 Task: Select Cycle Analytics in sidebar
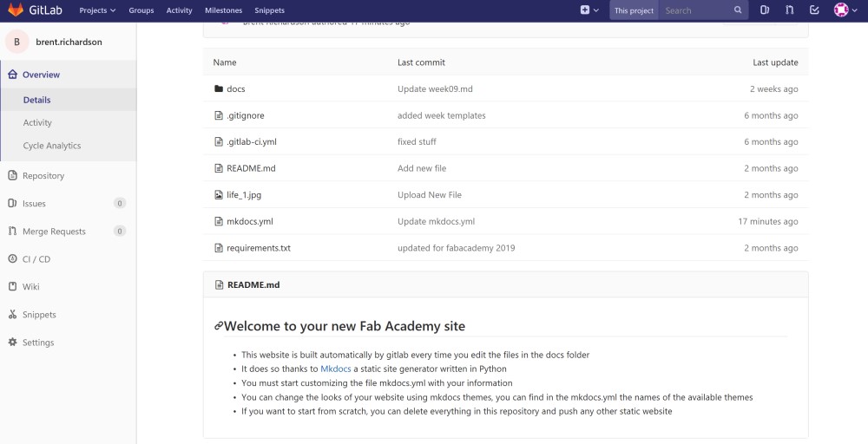pyautogui.click(x=52, y=146)
